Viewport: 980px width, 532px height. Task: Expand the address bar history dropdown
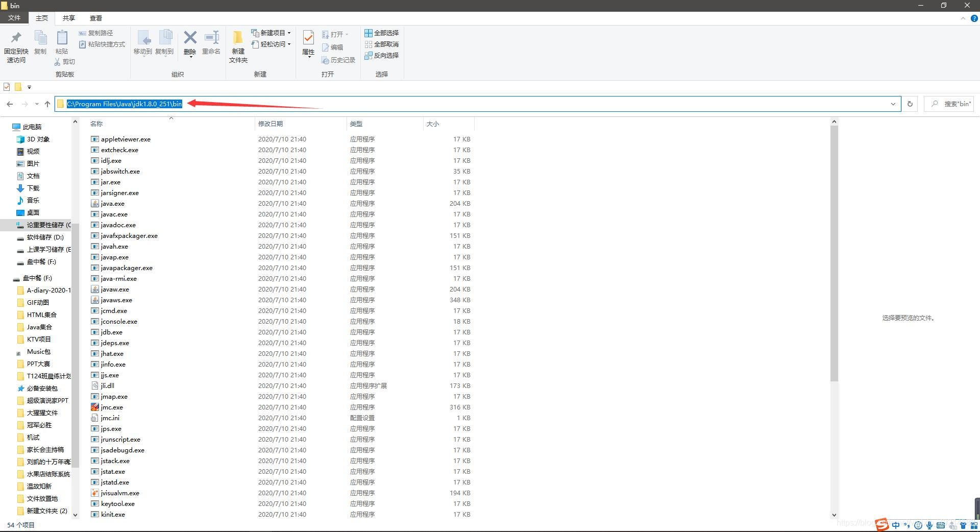coord(893,104)
